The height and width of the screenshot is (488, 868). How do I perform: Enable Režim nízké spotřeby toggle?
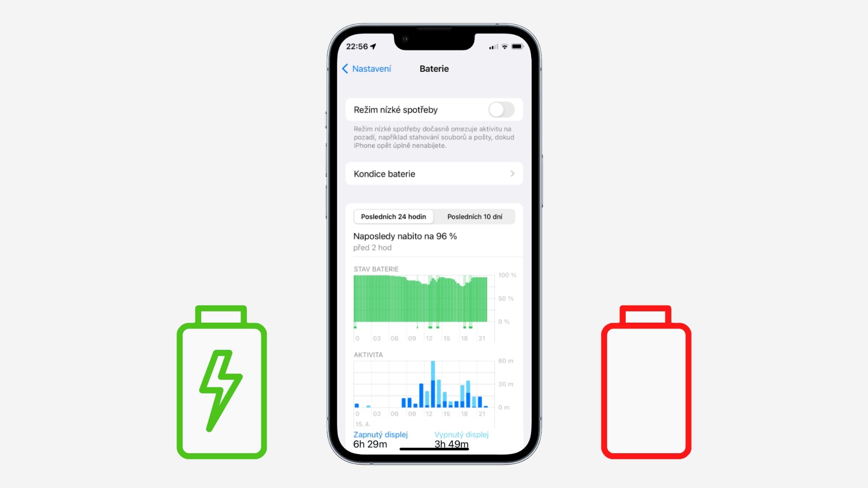(501, 110)
